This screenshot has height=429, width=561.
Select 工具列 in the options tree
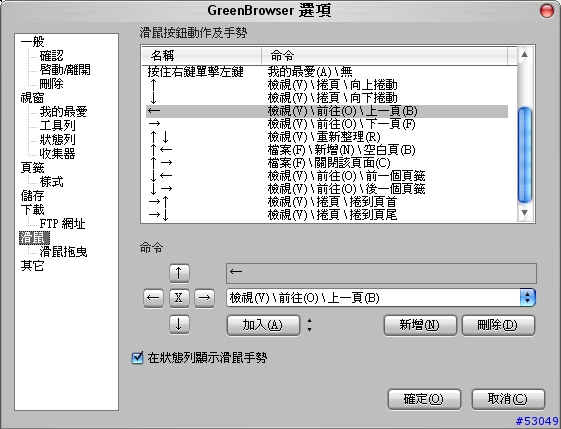point(58,126)
